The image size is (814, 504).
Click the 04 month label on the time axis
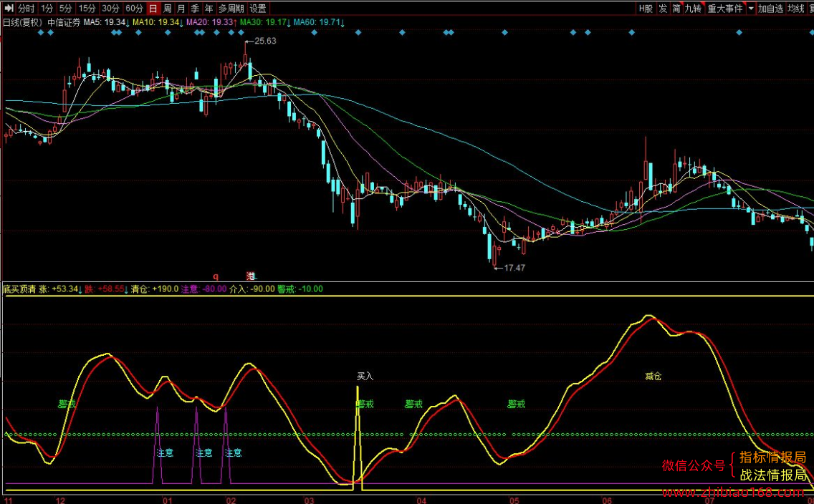(x=421, y=500)
